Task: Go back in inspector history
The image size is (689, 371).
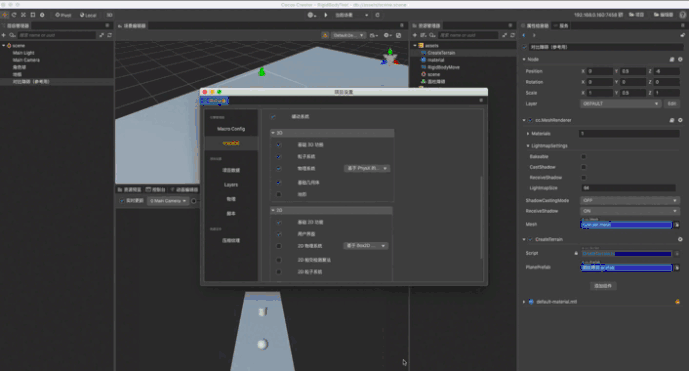Action: 524,35
